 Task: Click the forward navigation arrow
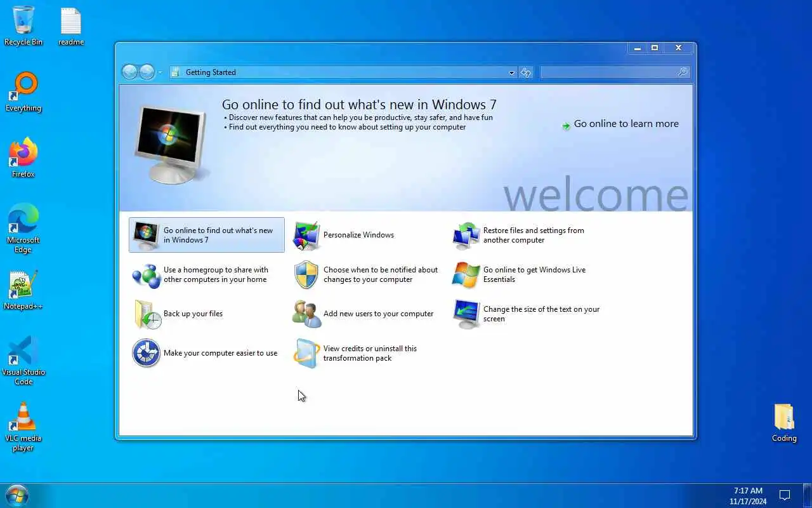tap(147, 72)
